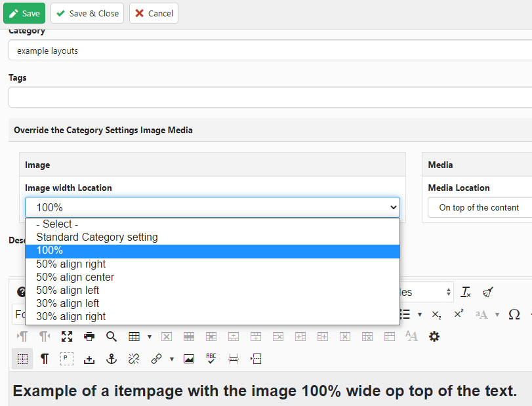
Task: Select '50% align center' option
Action: [x=75, y=277]
